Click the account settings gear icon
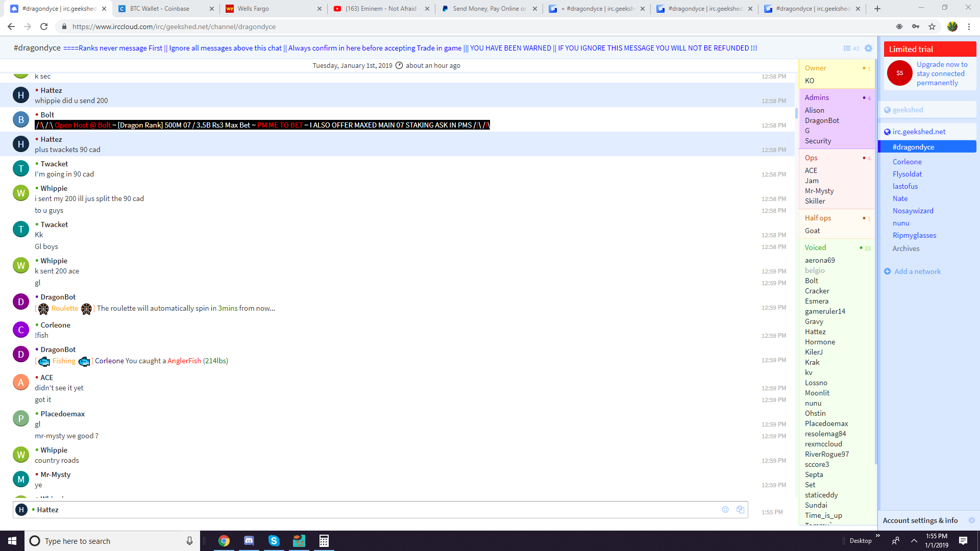Image resolution: width=980 pixels, height=551 pixels. coord(971,520)
